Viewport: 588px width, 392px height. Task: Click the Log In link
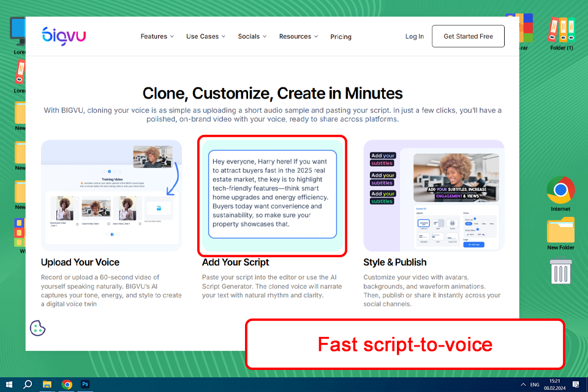[415, 36]
